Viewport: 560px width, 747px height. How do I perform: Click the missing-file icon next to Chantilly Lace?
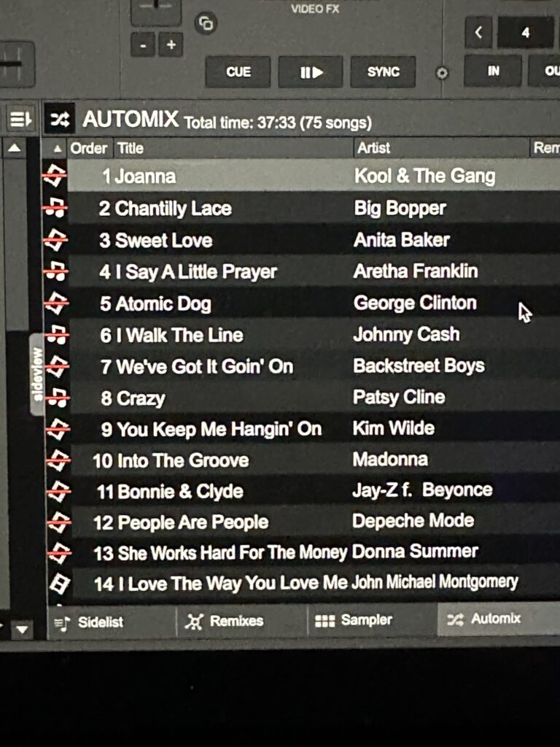(55, 208)
